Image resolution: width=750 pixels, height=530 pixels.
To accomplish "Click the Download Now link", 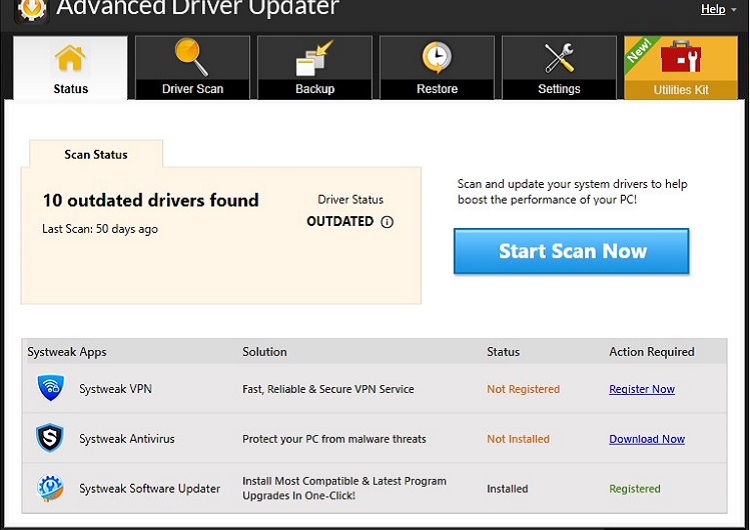I will [x=647, y=439].
